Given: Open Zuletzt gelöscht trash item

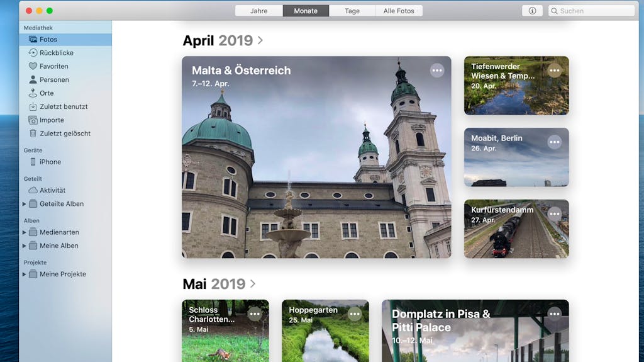Looking at the screenshot, I should pyautogui.click(x=65, y=133).
